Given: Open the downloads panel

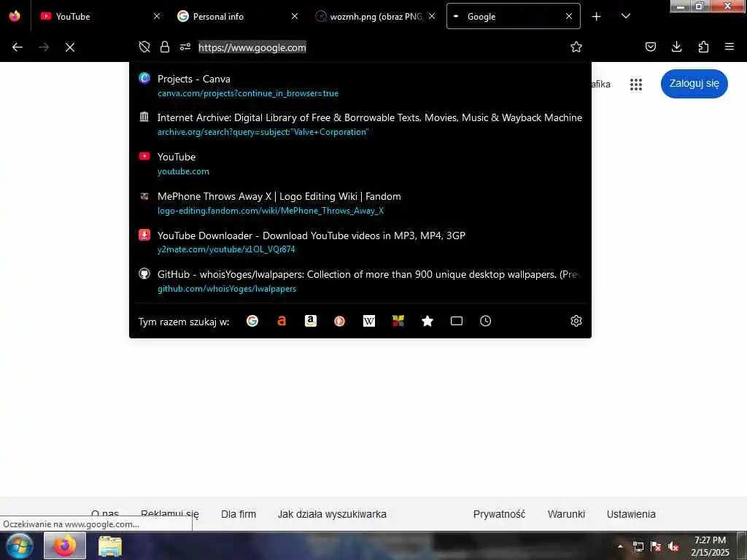Looking at the screenshot, I should click(676, 47).
